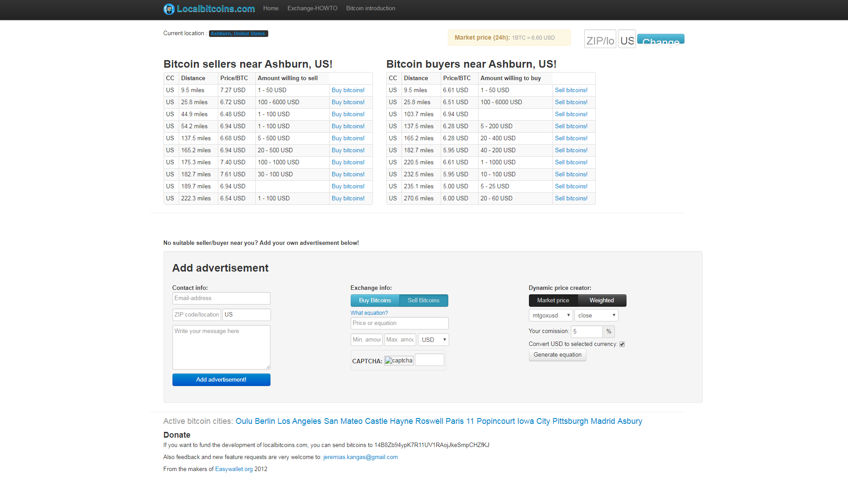The image size is (848, 504).
Task: Buy bitcoins from the 7.61 USD seller
Action: pyautogui.click(x=348, y=175)
